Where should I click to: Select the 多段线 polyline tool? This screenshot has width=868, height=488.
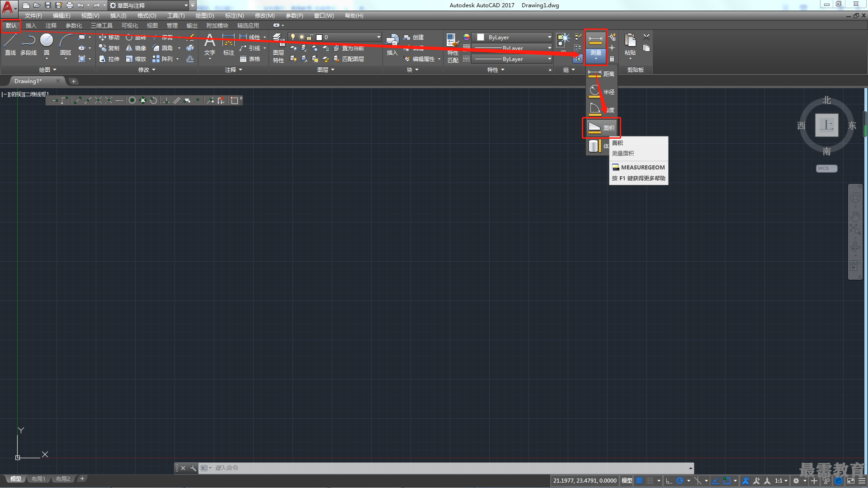(28, 45)
